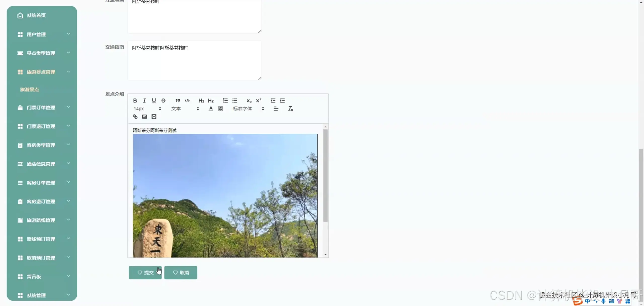Click the 取消 cancel button
The width and height of the screenshot is (644, 306).
pyautogui.click(x=181, y=273)
